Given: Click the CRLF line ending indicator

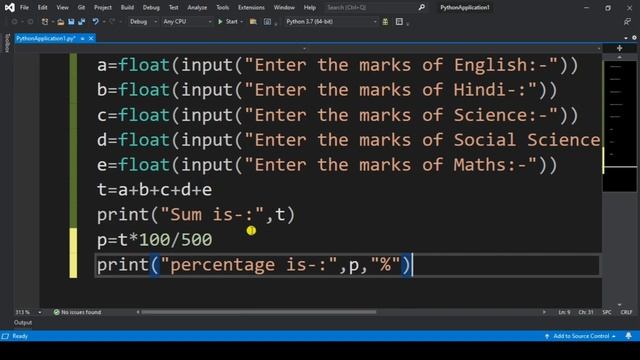Looking at the screenshot, I should point(626,312).
